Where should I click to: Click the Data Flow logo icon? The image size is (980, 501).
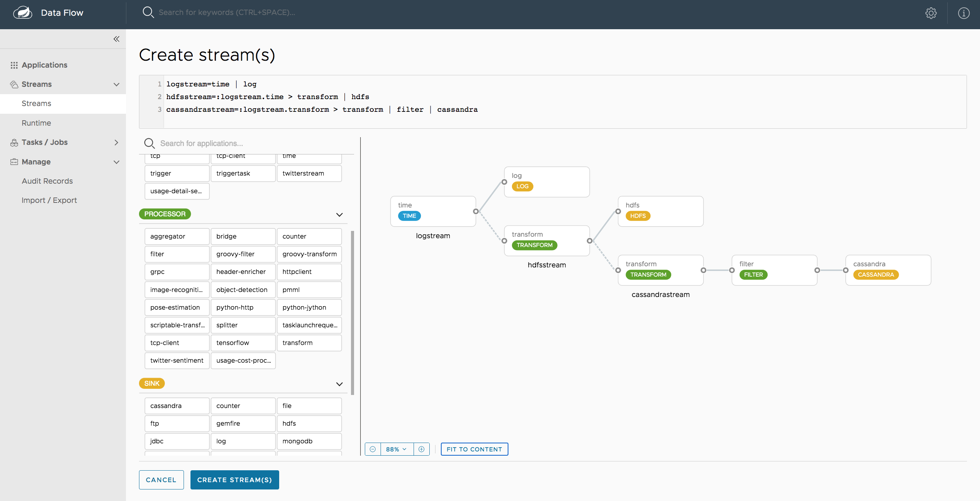pyautogui.click(x=23, y=13)
